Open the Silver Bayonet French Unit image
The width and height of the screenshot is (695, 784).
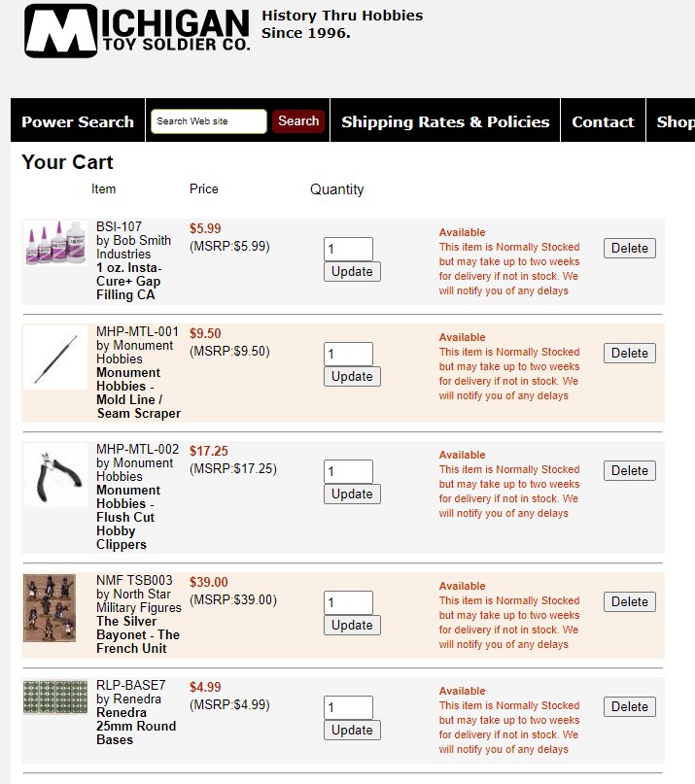pyautogui.click(x=50, y=607)
